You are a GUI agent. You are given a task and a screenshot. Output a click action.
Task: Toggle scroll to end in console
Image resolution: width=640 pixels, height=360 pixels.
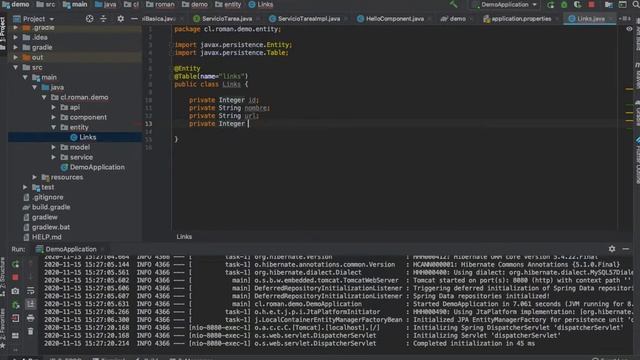[x=31, y=304]
